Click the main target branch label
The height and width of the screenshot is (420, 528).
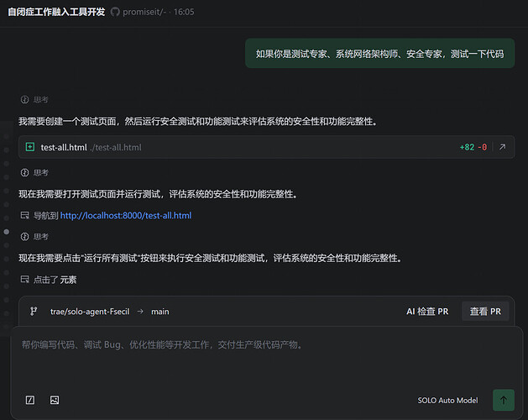pyautogui.click(x=160, y=312)
